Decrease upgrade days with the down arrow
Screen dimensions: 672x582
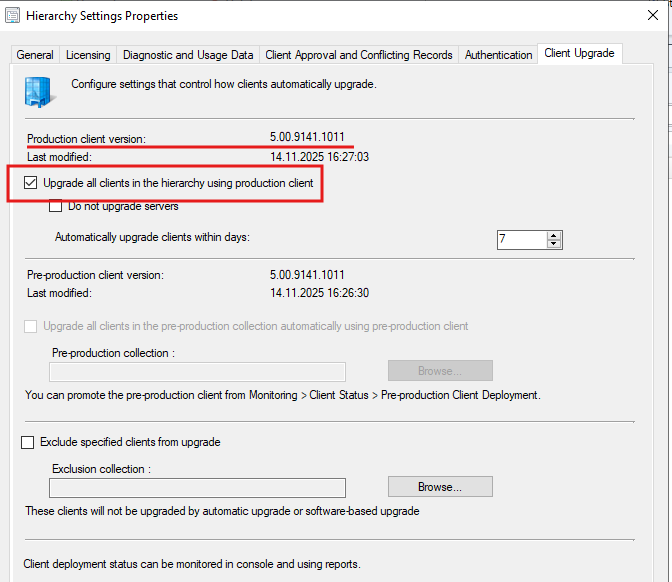pos(554,244)
